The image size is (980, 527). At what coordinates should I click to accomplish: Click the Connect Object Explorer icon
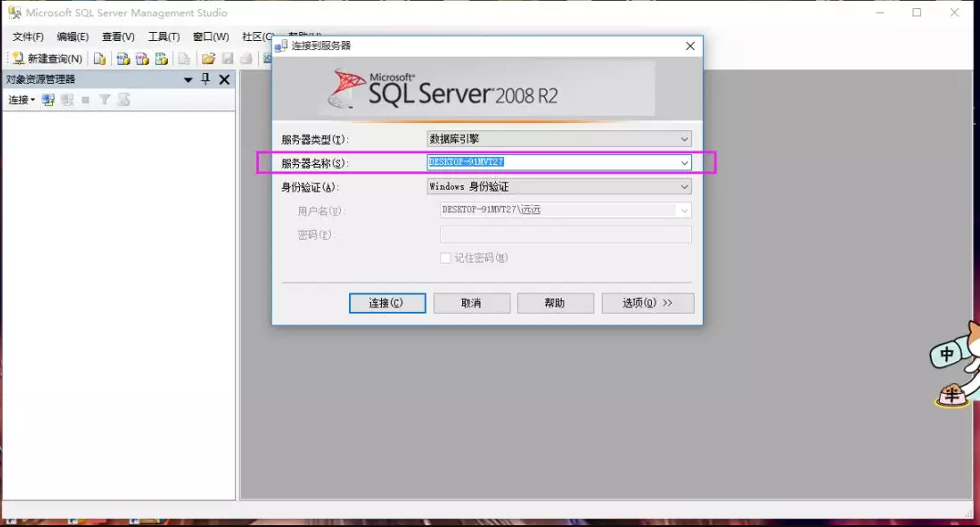48,100
